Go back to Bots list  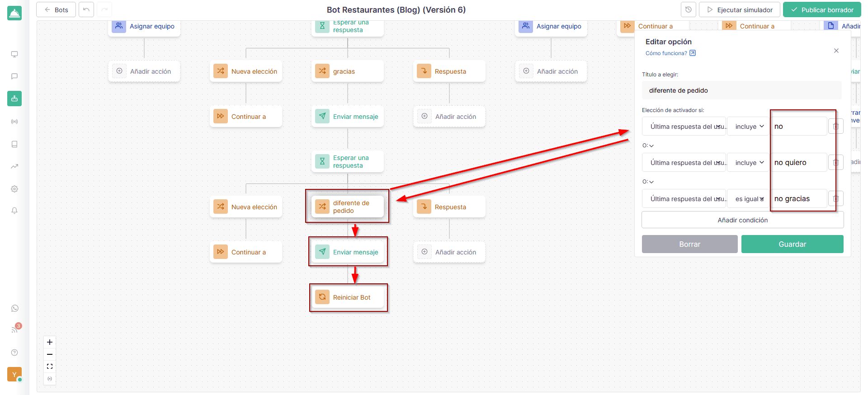tap(56, 9)
